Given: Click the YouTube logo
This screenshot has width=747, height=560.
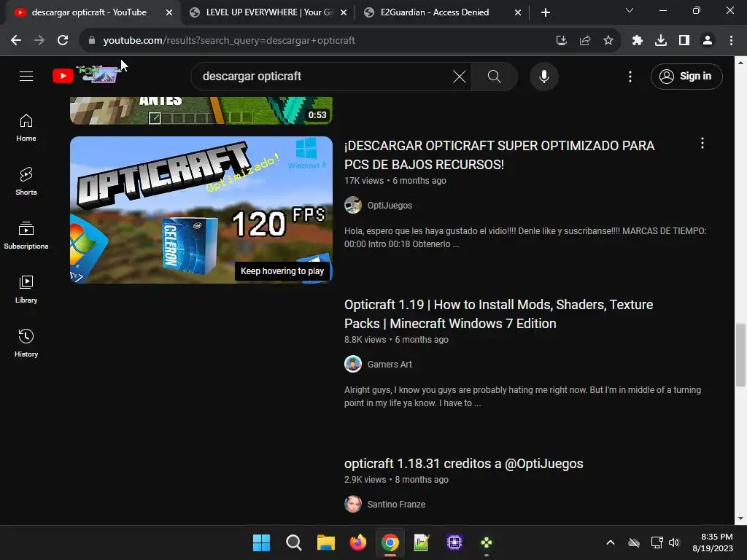Looking at the screenshot, I should point(86,75).
